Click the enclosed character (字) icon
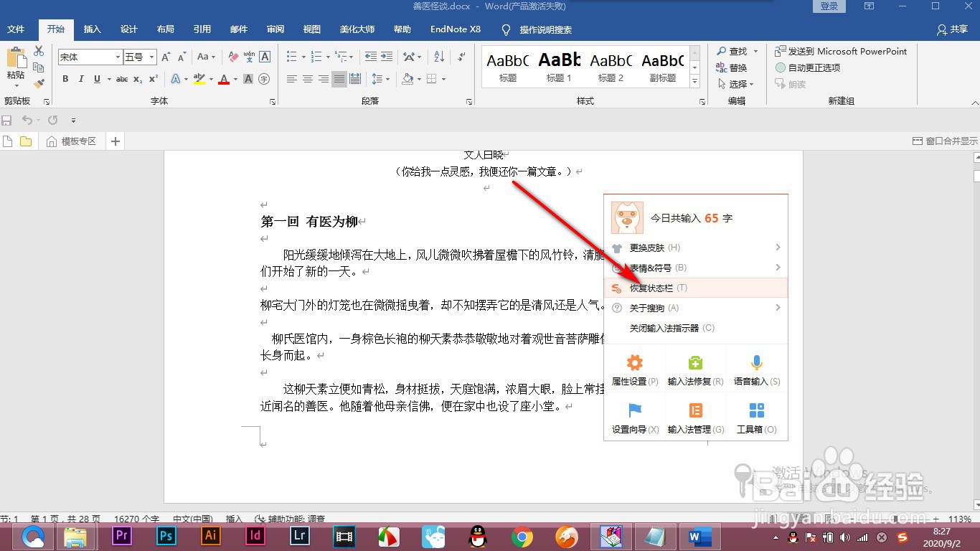 [264, 79]
